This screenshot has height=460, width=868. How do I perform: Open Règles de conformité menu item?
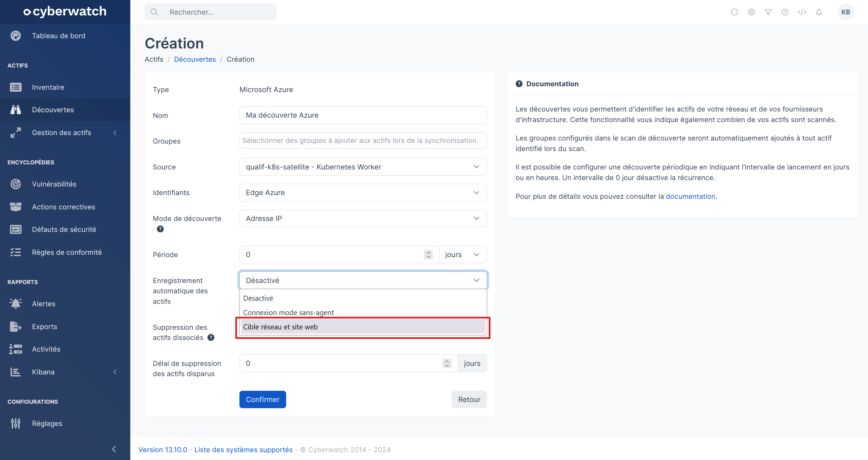click(x=65, y=252)
